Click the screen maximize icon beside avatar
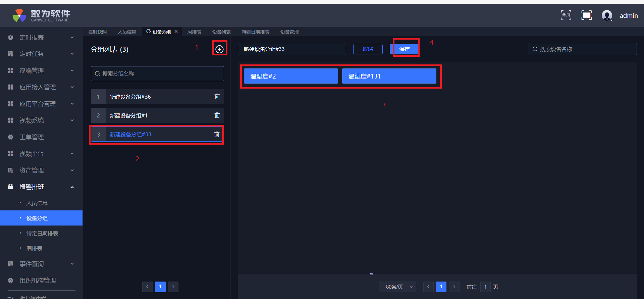The height and width of the screenshot is (299, 644). coord(586,15)
